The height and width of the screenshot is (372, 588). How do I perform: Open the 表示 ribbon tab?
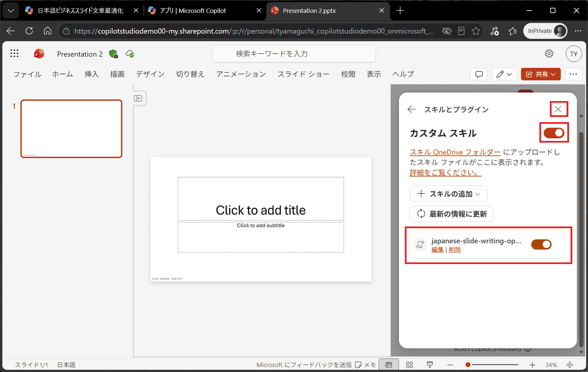tap(374, 74)
